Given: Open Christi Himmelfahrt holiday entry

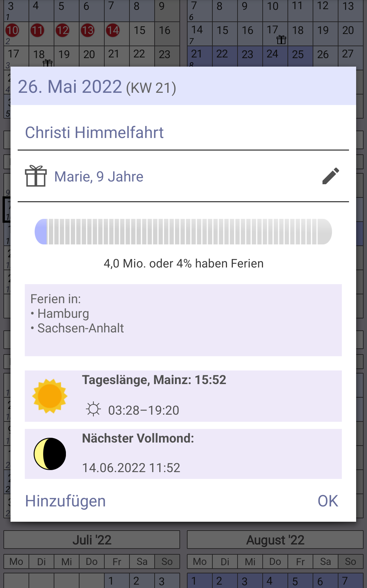Looking at the screenshot, I should 94,132.
